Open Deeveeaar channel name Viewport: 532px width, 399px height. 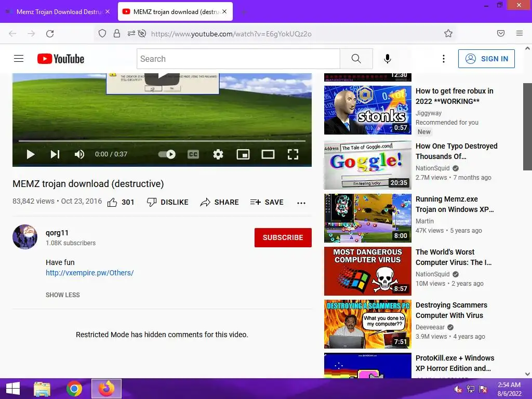tap(430, 327)
